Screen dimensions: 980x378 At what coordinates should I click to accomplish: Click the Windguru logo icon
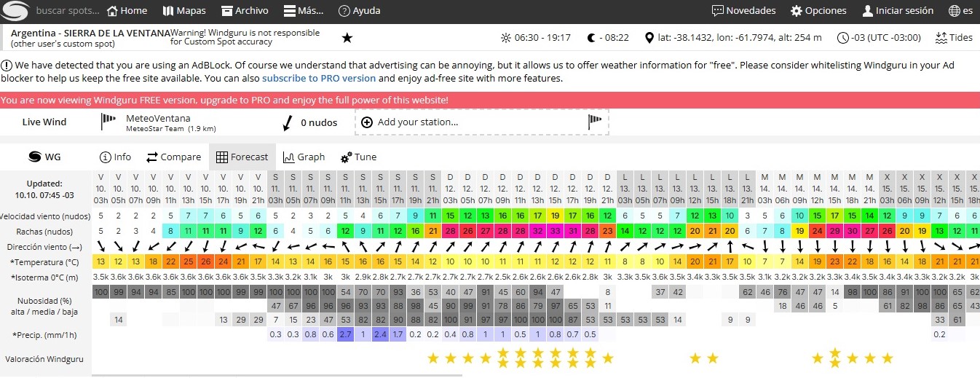(x=15, y=11)
